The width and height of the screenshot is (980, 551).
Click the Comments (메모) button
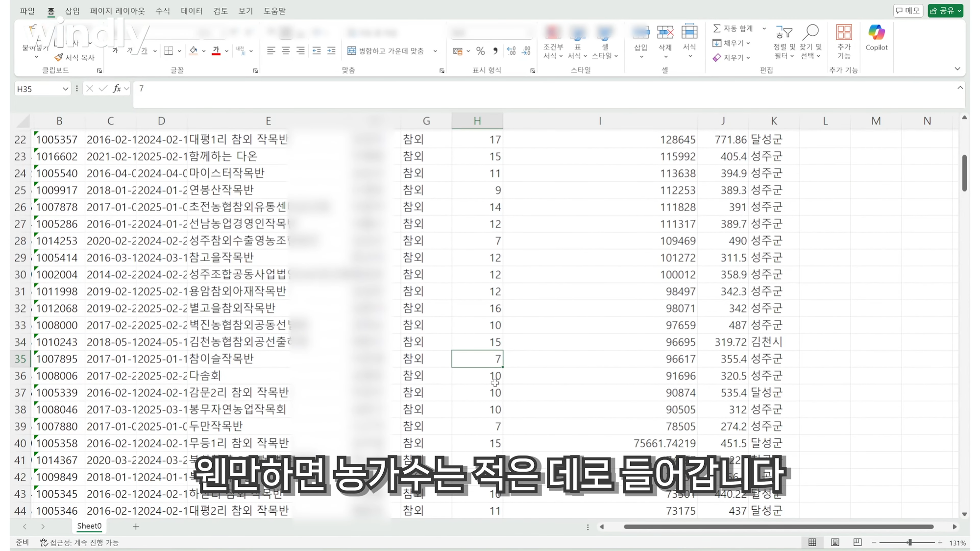[x=908, y=10]
